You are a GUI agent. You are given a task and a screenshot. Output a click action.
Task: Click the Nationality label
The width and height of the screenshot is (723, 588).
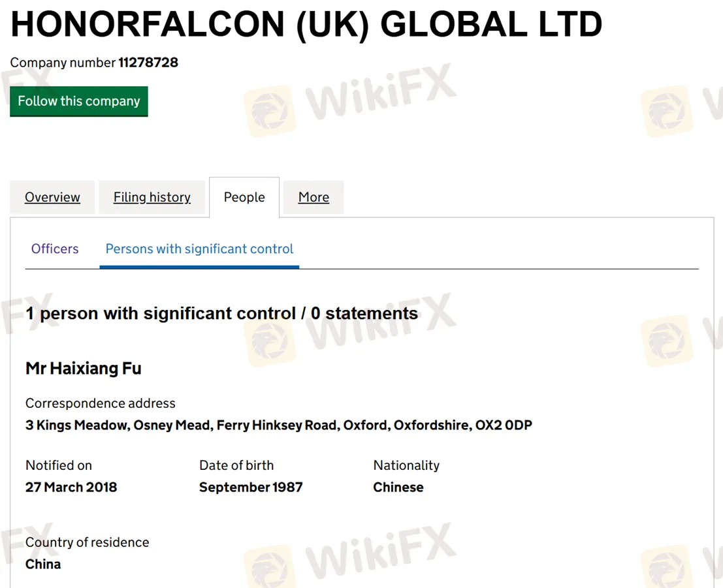tap(406, 465)
